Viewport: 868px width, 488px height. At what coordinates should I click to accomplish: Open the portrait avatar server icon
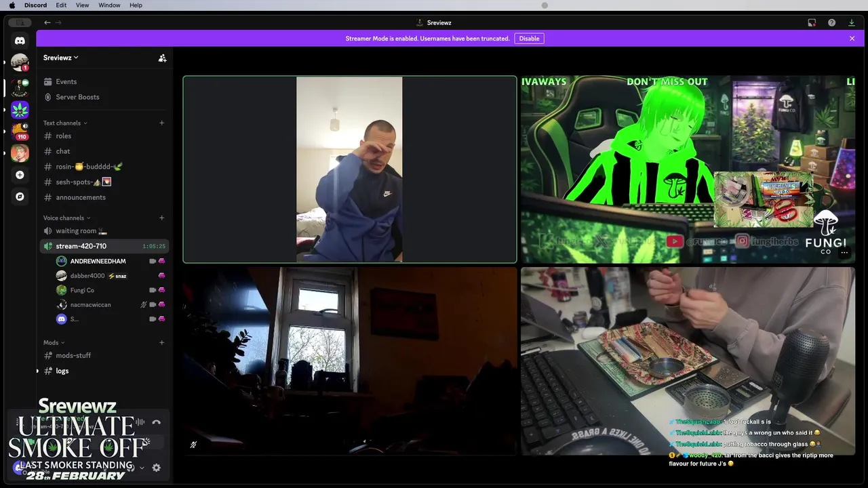20,153
